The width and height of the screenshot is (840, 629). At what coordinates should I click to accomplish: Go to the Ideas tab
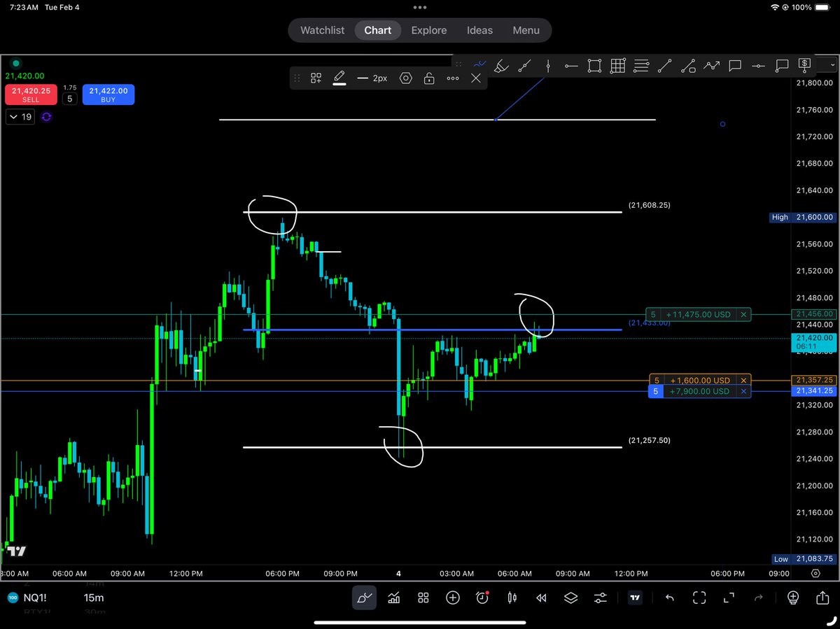(479, 30)
